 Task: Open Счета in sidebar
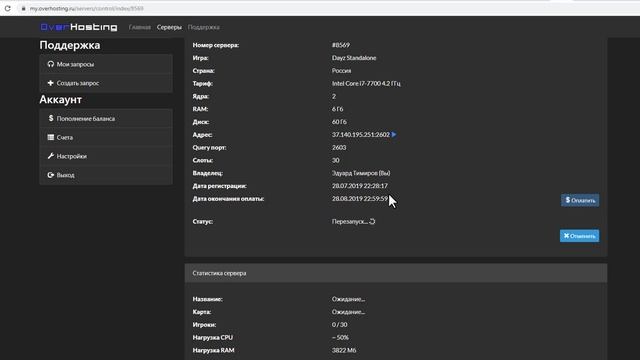(x=106, y=138)
